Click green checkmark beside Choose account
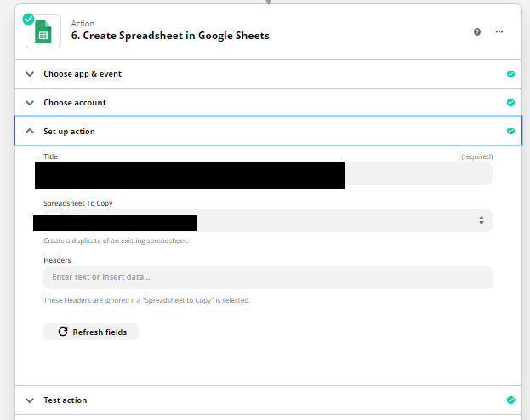 pos(510,102)
